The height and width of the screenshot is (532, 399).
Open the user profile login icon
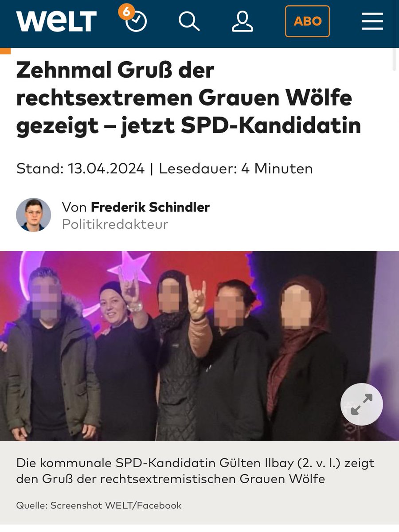tap(243, 21)
